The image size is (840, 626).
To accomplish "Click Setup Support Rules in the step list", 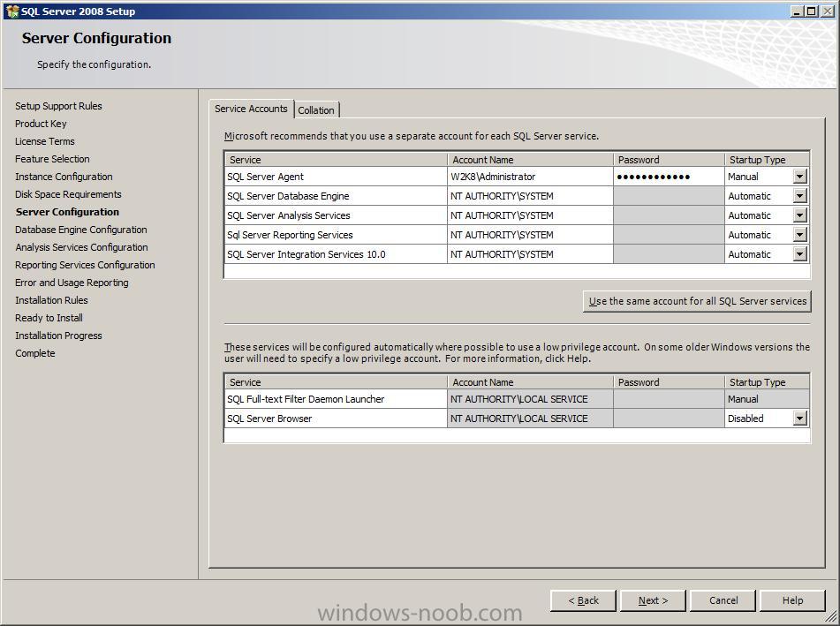I will coord(58,106).
